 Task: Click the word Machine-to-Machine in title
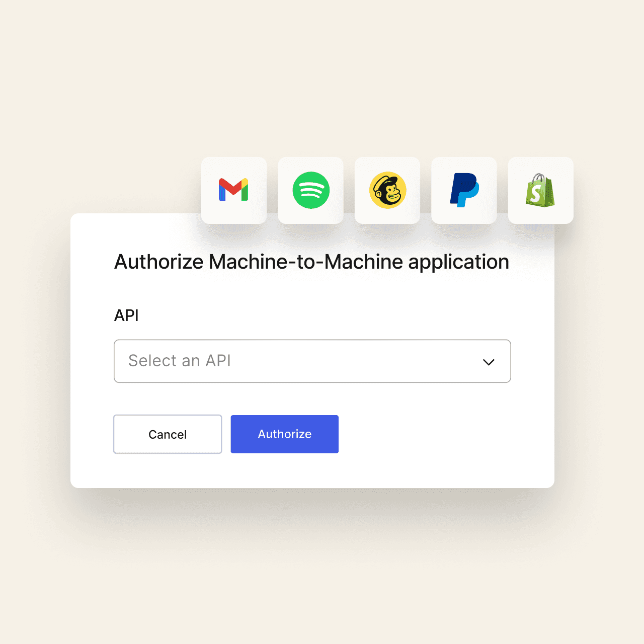[x=306, y=262]
